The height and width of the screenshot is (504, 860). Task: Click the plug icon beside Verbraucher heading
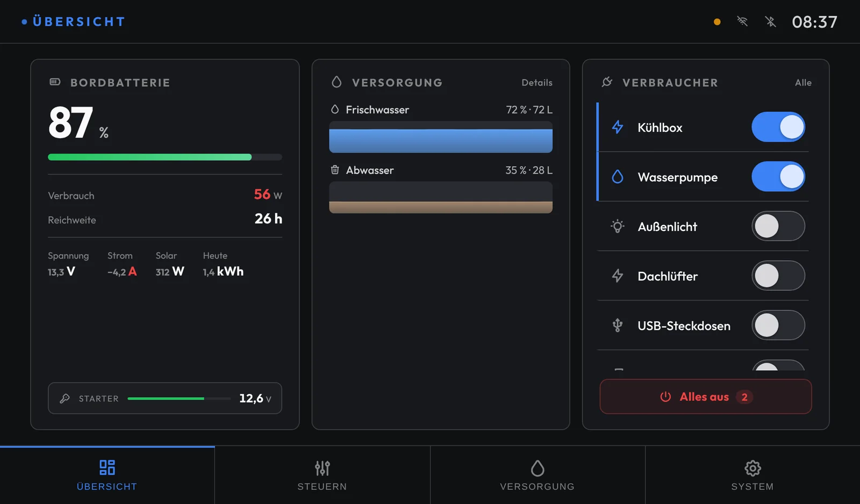click(607, 82)
